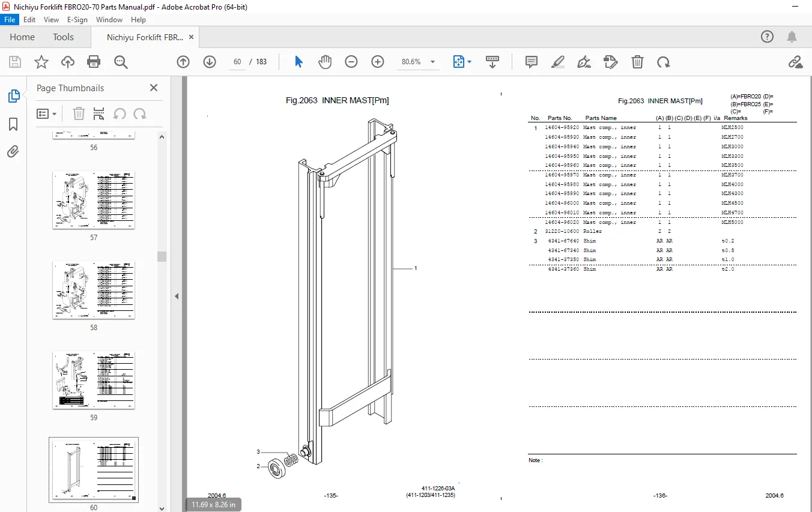Select the Nichiyu Forklift document tab
The image size is (812, 512).
pyautogui.click(x=145, y=37)
